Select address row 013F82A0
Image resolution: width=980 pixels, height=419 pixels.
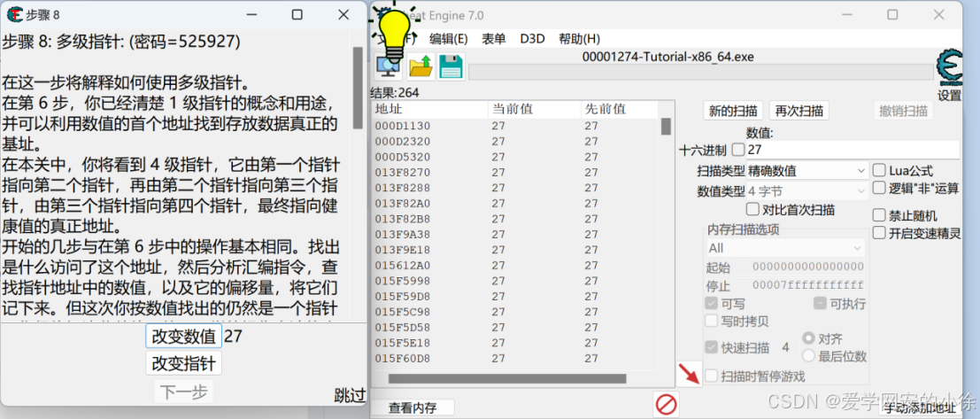(515, 203)
